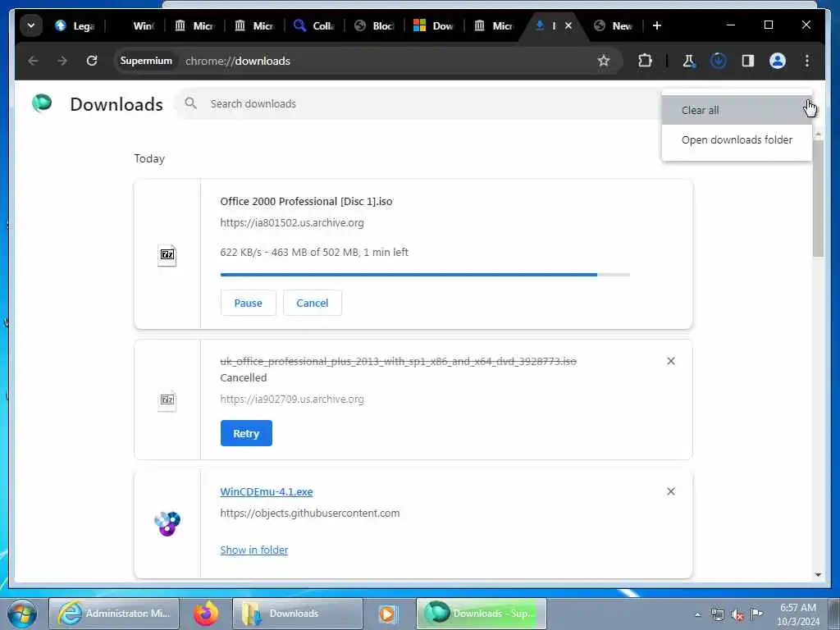The width and height of the screenshot is (840, 630).
Task: Click the Office 2000 download progress bar
Action: coord(425,275)
